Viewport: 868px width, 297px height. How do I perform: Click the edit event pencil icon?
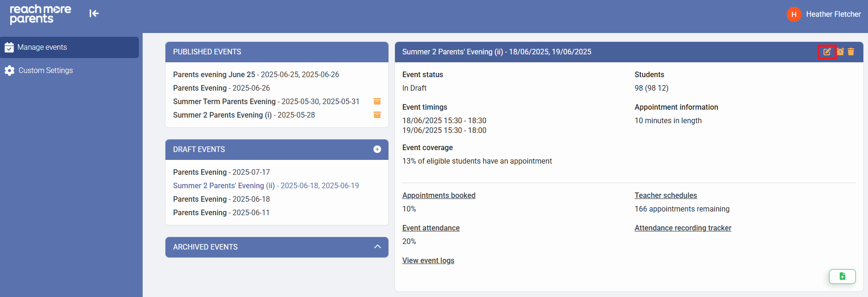click(827, 52)
